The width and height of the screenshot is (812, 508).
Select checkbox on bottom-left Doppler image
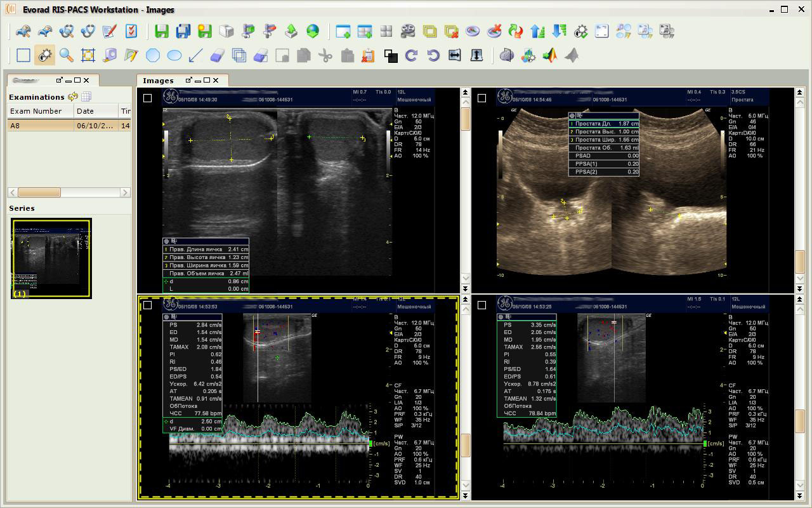click(x=148, y=305)
